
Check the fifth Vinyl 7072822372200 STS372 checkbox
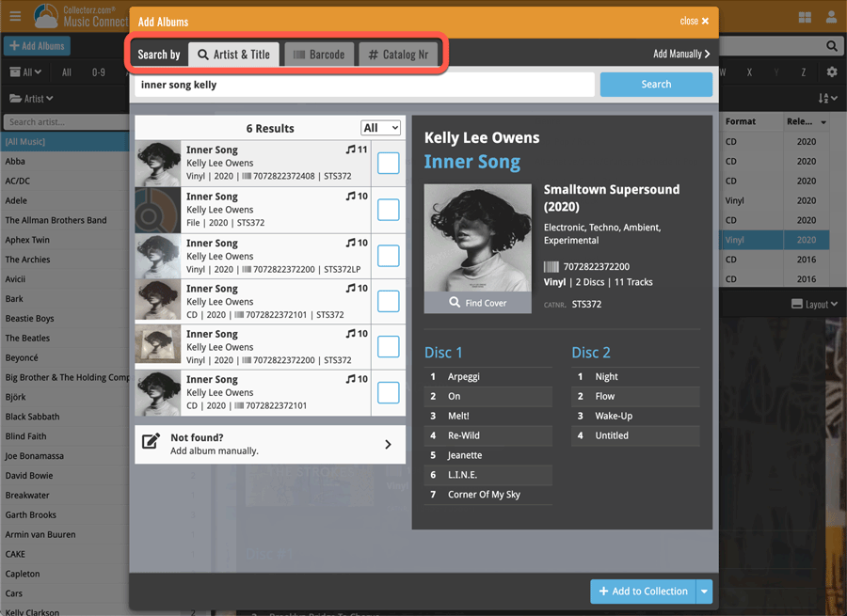point(389,347)
